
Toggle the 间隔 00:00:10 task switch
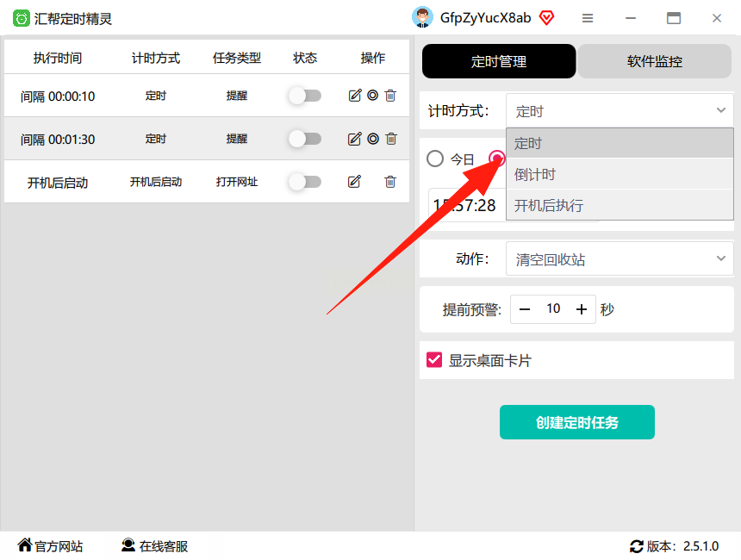click(x=305, y=96)
